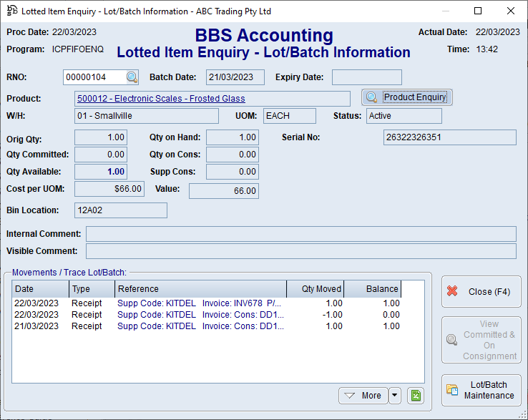Click the Reference column header
This screenshot has height=420, width=528.
coord(200,289)
